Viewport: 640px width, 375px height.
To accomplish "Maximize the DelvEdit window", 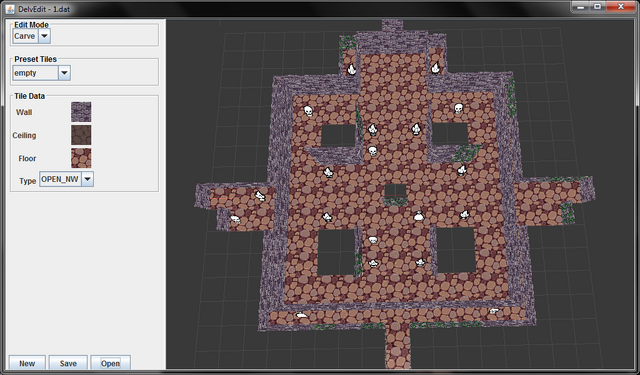I will [597, 7].
